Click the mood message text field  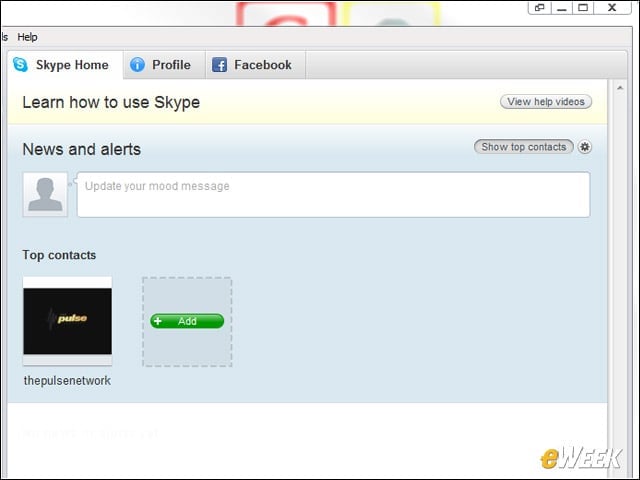pos(333,195)
